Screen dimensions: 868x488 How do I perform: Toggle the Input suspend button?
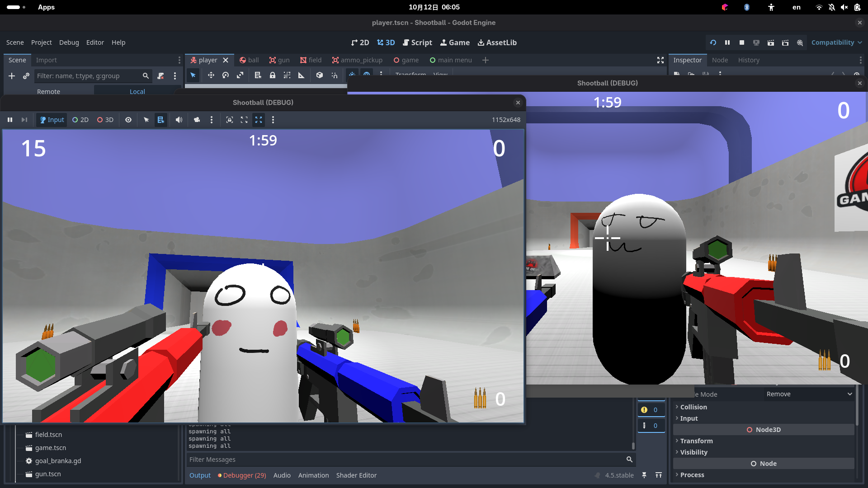pyautogui.click(x=52, y=120)
